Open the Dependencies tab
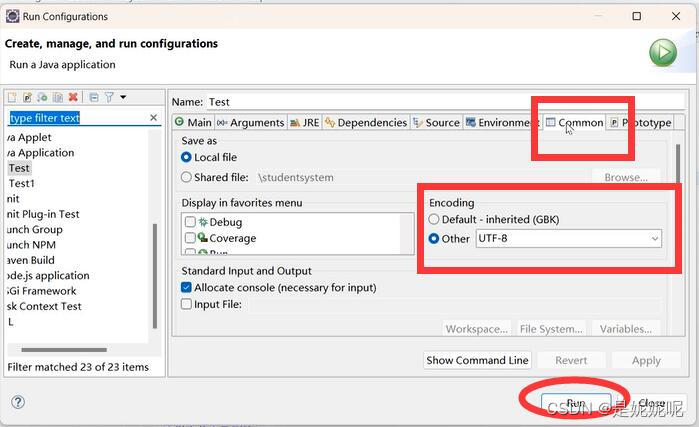Viewport: 699px width, 427px height. 366,123
